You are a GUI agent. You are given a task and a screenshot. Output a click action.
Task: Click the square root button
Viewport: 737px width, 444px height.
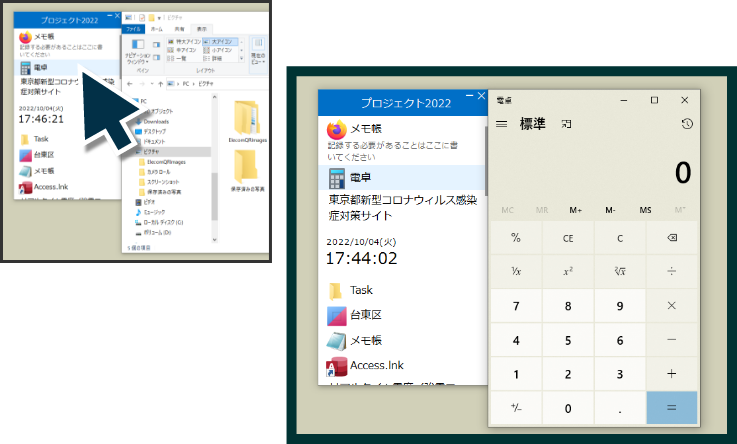[x=619, y=271]
